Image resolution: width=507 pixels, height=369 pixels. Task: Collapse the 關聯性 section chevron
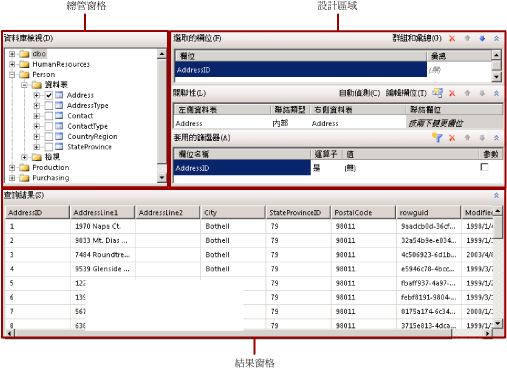496,93
